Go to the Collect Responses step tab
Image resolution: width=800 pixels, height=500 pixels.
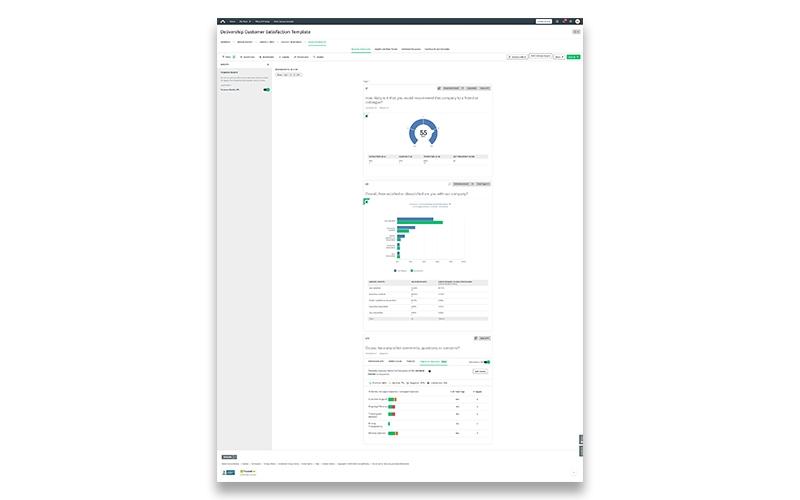click(291, 42)
